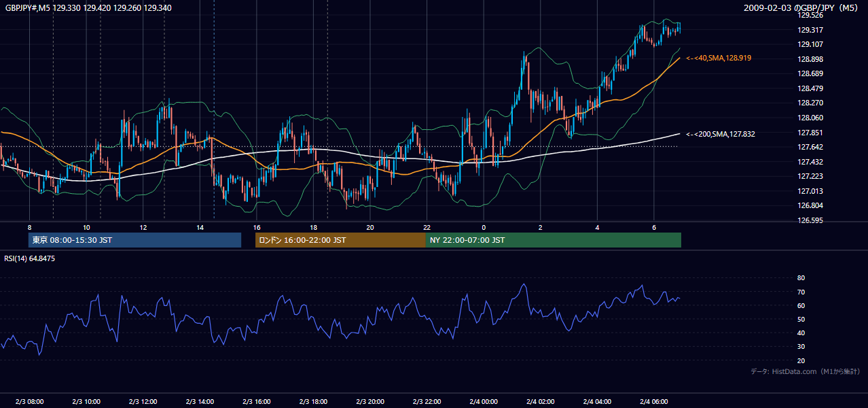Click the 2/3 14:00 bottom time label

200,402
